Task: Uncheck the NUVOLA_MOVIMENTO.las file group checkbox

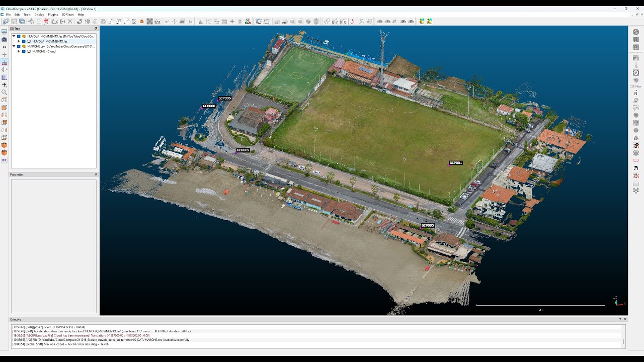Action: [19, 36]
